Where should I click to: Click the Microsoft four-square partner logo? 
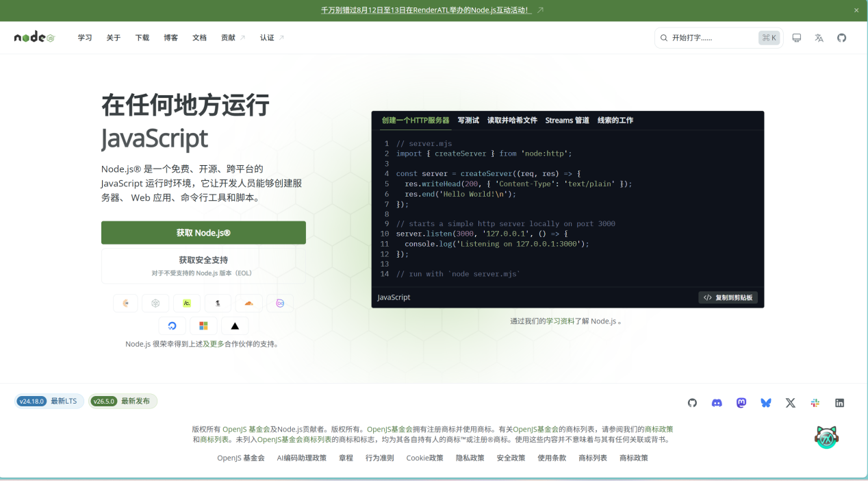[203, 325]
